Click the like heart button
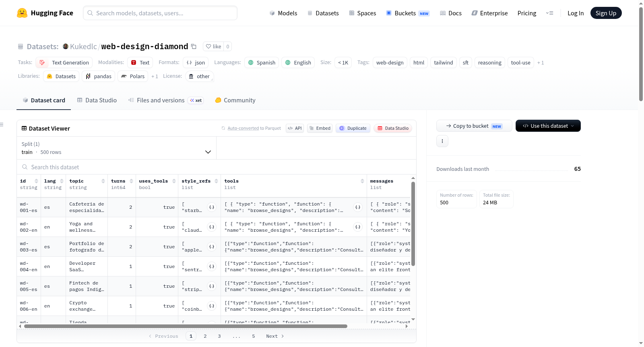 [213, 46]
